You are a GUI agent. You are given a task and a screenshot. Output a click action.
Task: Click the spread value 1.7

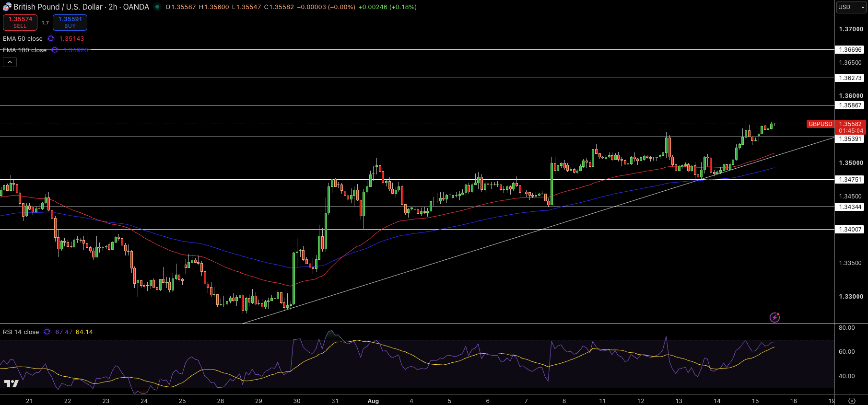(x=45, y=23)
